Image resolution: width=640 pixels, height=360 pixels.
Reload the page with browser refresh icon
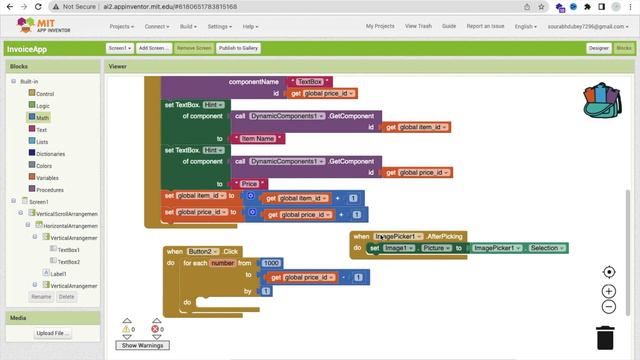click(38, 7)
